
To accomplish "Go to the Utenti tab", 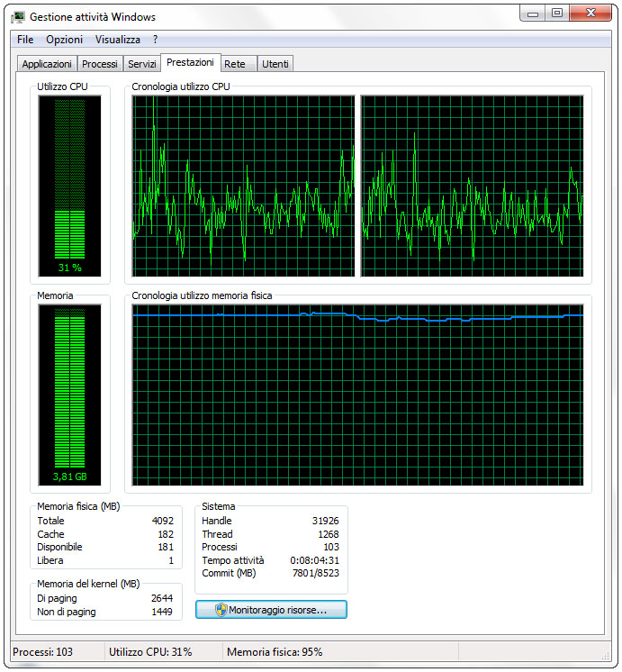I will (275, 64).
